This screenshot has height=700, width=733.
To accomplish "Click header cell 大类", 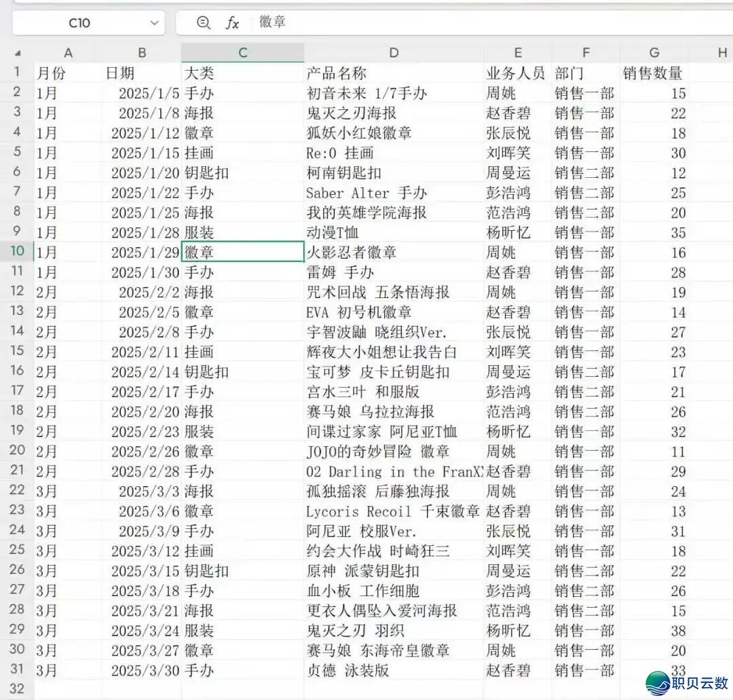I will point(242,73).
